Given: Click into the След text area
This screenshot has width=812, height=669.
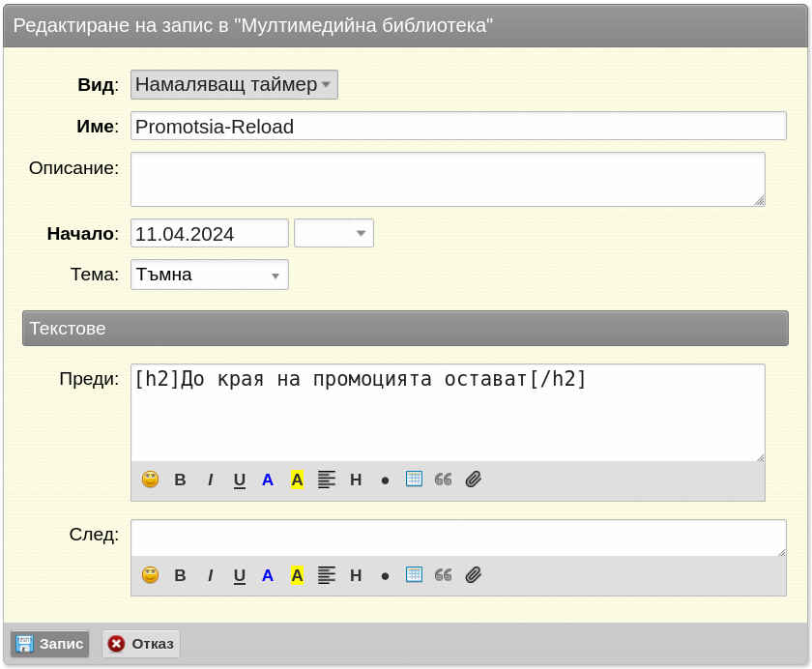Looking at the screenshot, I should click(458, 538).
